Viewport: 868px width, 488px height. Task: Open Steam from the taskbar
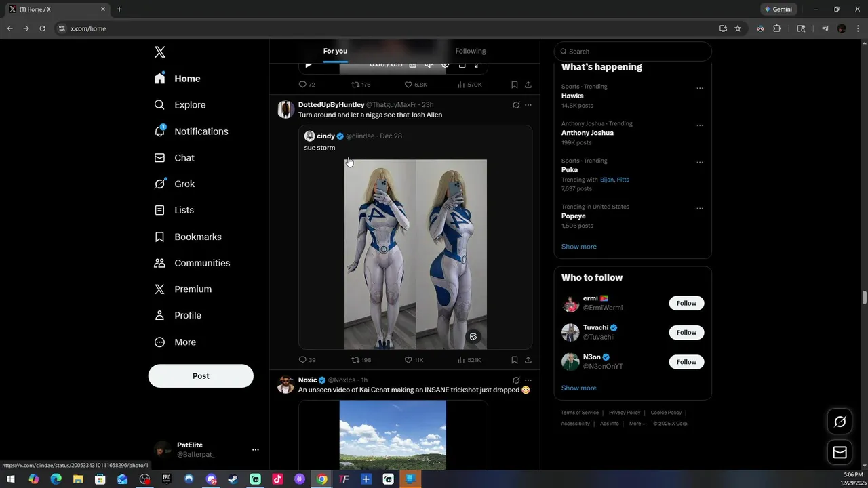pos(233,479)
